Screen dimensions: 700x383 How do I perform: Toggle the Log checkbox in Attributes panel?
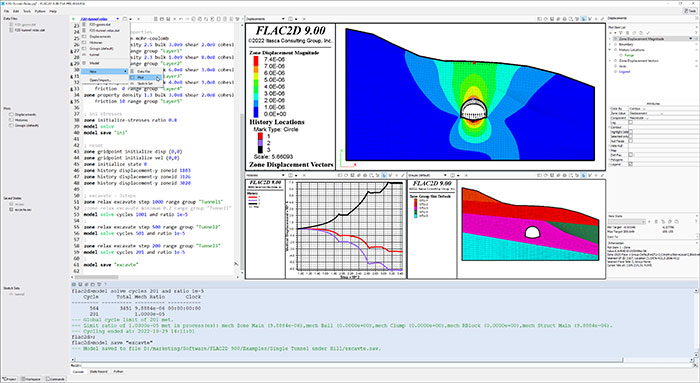[630, 122]
